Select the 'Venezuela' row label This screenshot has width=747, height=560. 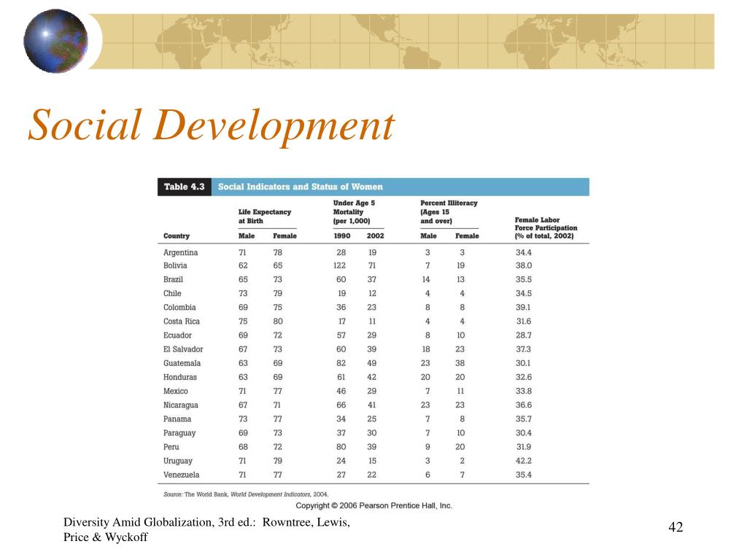point(181,475)
